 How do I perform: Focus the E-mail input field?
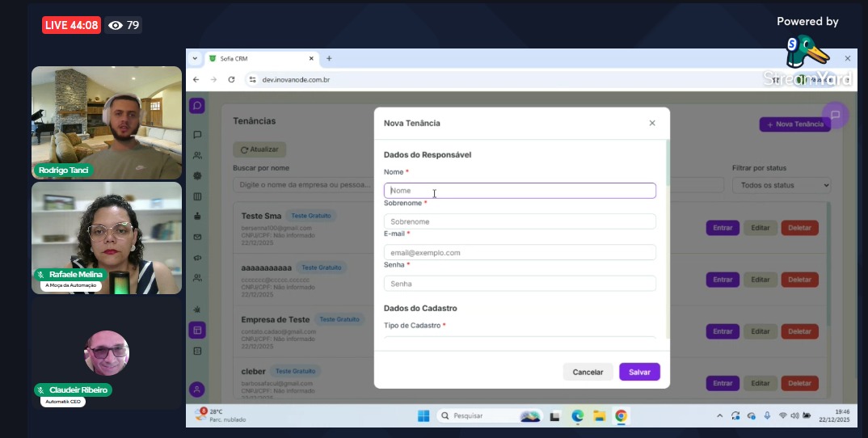pyautogui.click(x=520, y=253)
